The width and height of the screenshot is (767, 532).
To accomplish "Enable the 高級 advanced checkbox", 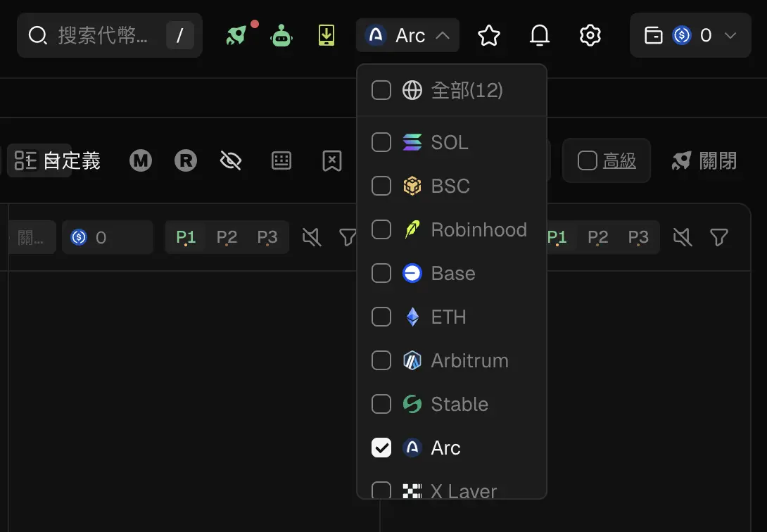I will pyautogui.click(x=587, y=160).
